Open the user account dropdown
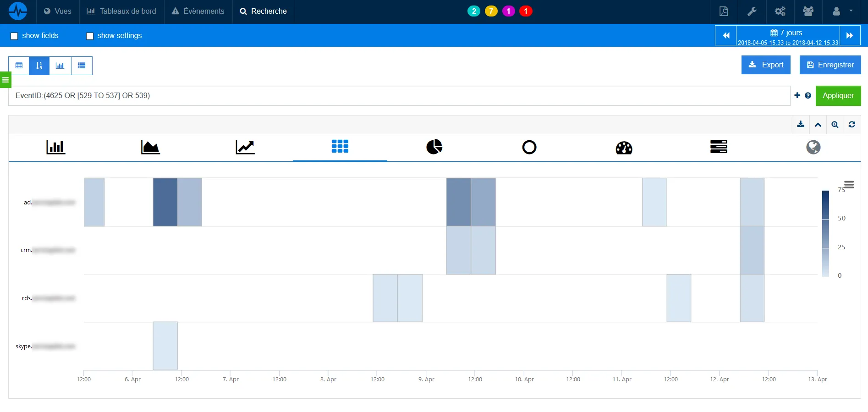This screenshot has height=412, width=868. pyautogui.click(x=842, y=11)
